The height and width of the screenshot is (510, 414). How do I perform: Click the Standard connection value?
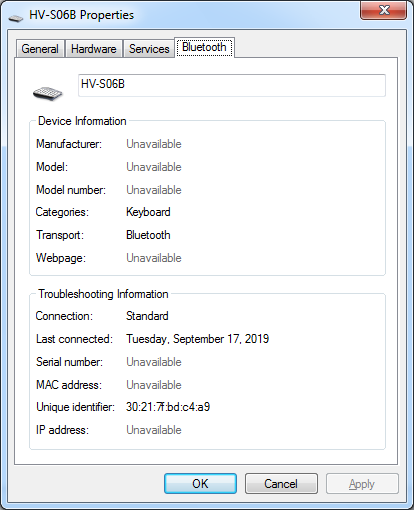[147, 316]
